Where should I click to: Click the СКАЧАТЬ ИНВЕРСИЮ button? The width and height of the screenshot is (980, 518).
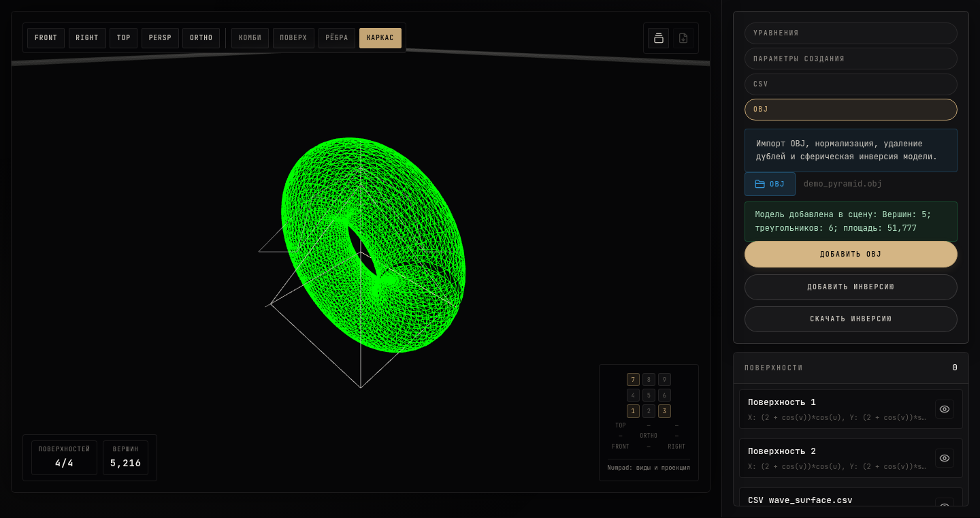851,319
